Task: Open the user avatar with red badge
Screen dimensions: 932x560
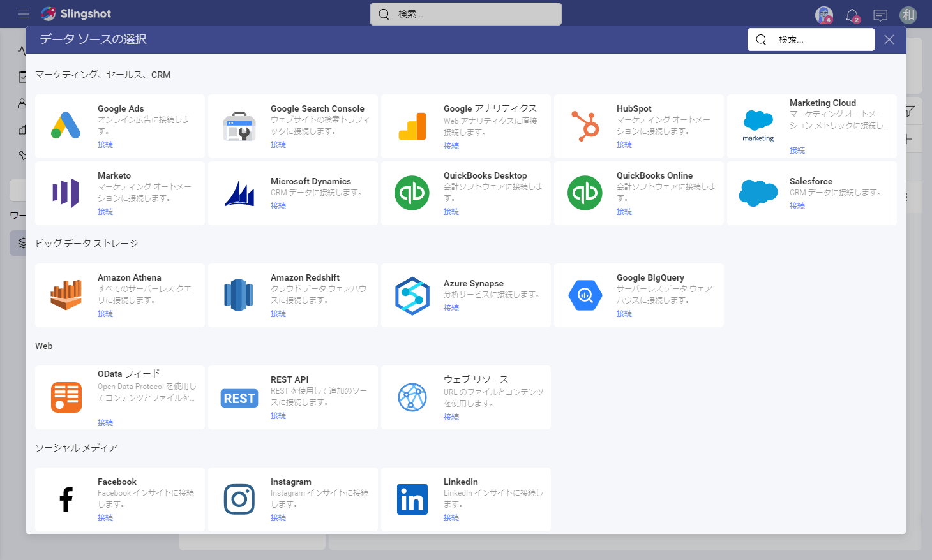Action: click(x=824, y=15)
